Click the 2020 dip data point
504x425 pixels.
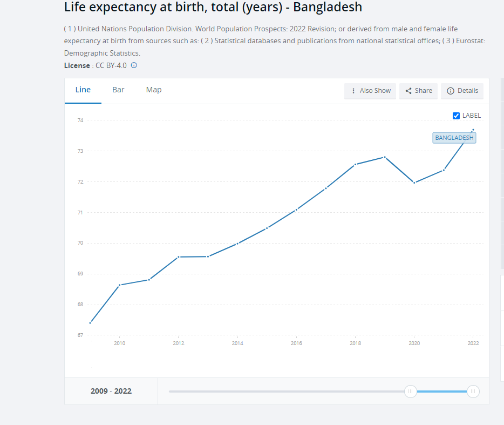[x=414, y=183]
